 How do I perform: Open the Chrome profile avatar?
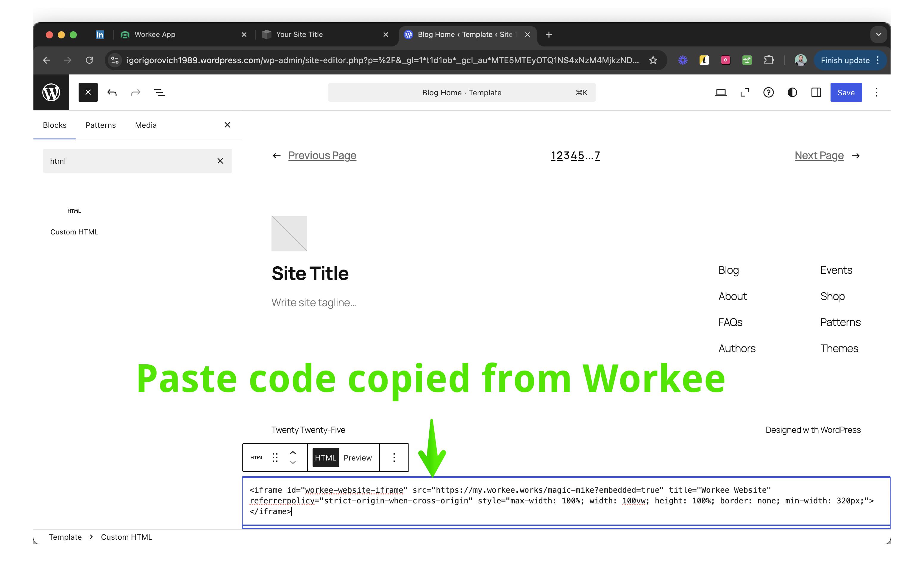[800, 60]
